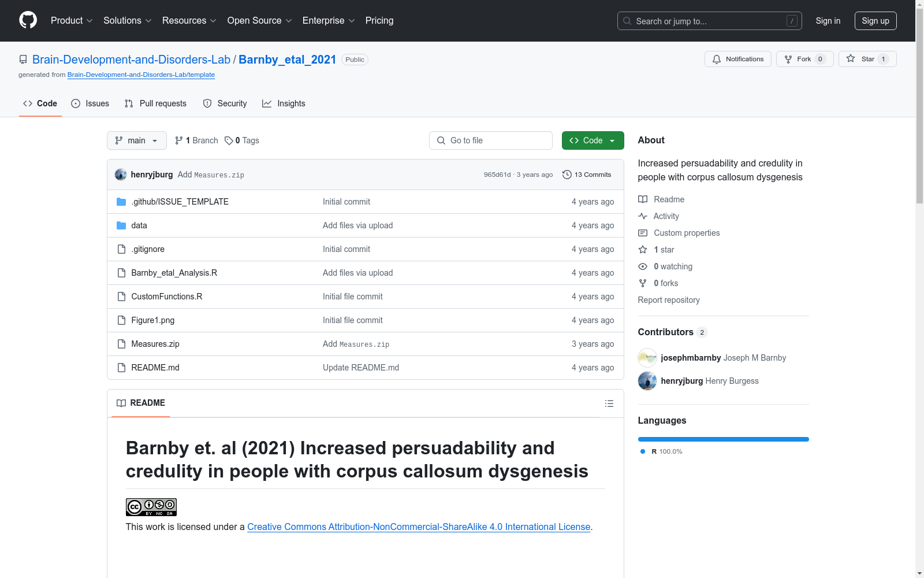
Task: Click the file icon for Barnby_etal_Analysis.R
Action: [x=121, y=273]
